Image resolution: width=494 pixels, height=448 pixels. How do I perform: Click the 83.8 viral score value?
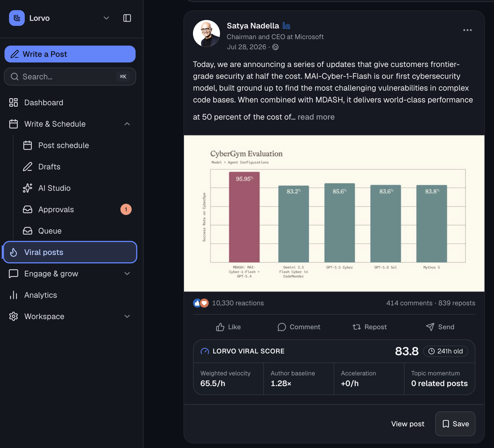pyautogui.click(x=407, y=351)
